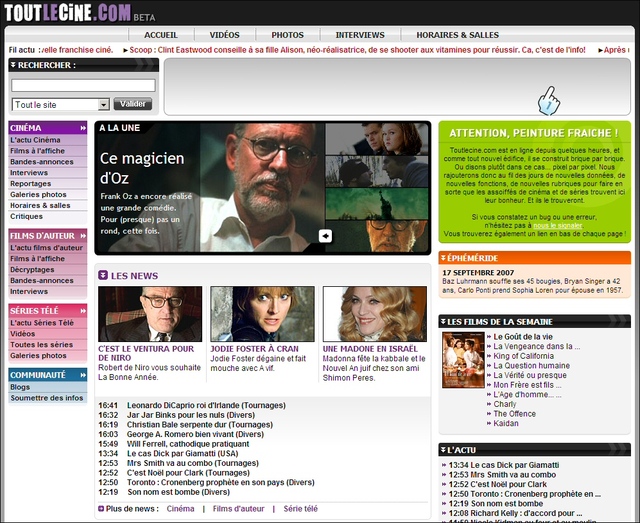This screenshot has height=523, width=640.
Task: Collapse the Les films de la semaine panel
Action: (444, 321)
